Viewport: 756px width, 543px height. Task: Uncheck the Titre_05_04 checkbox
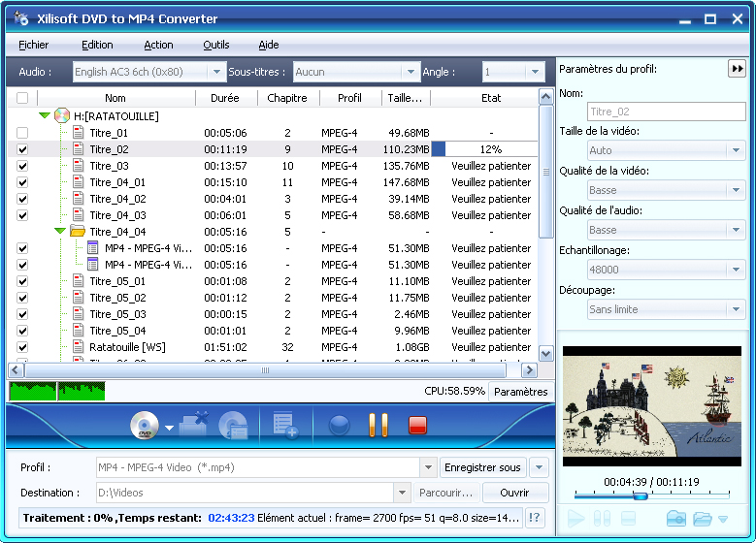tap(22, 331)
